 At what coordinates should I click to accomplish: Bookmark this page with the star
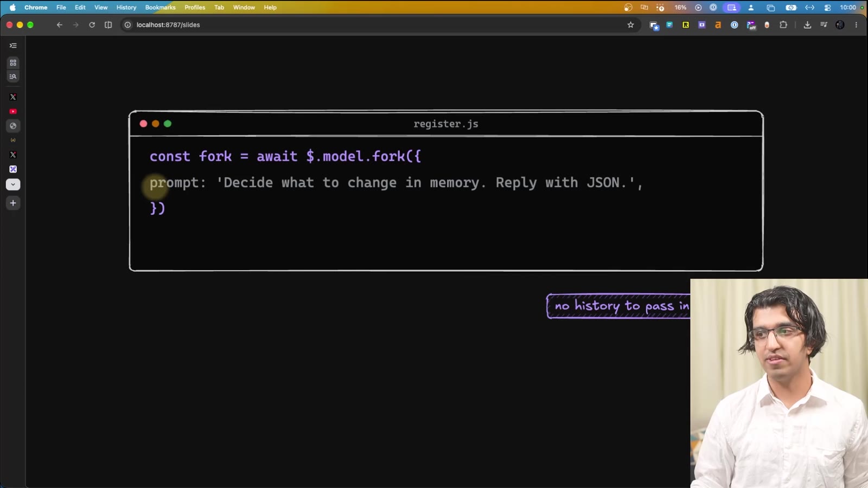coord(630,25)
